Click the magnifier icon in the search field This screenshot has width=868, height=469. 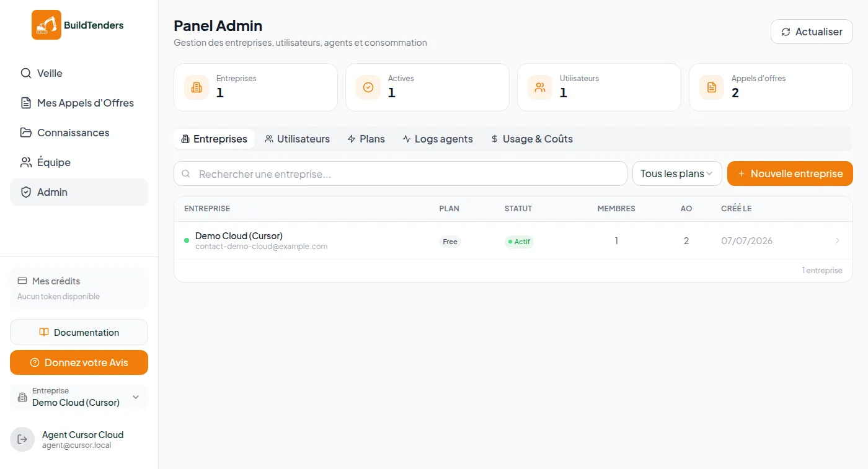(186, 173)
